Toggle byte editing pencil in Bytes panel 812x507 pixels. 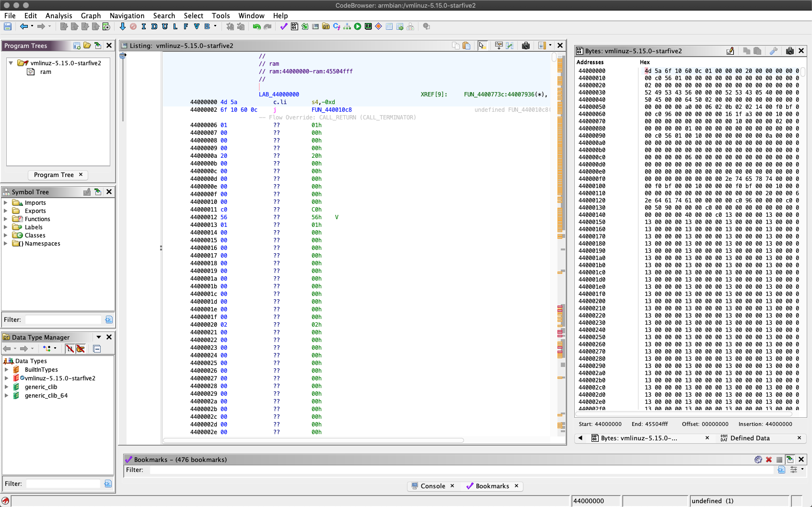pos(730,51)
